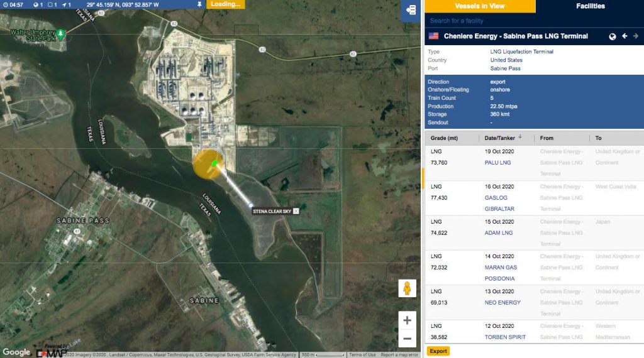Open Street View with the pegman icon
This screenshot has height=358, width=644.
coord(407,288)
